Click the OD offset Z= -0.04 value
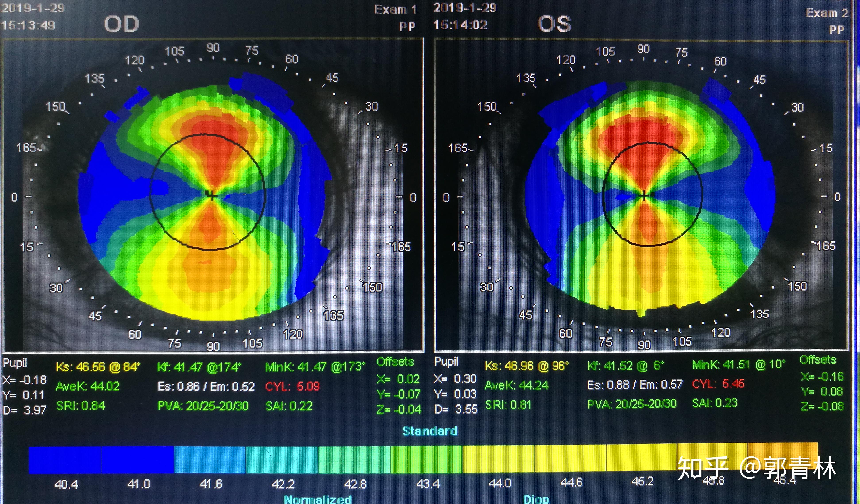The width and height of the screenshot is (860, 504). (x=399, y=409)
